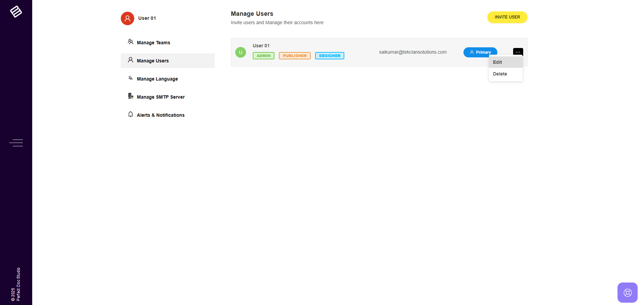Open the purple help support widget

click(x=627, y=293)
